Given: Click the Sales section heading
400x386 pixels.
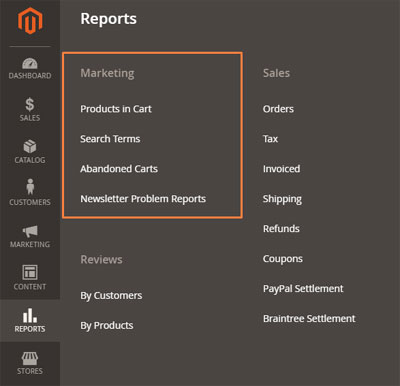Looking at the screenshot, I should [276, 73].
